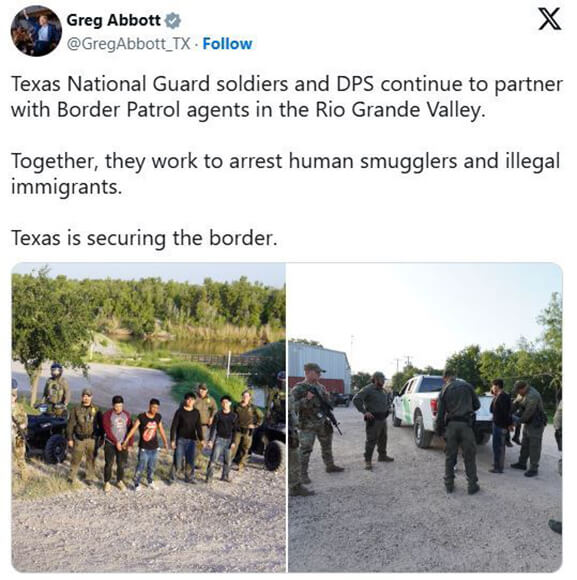Open the @GregAbbott_TX handle link
577x580 pixels.
pyautogui.click(x=129, y=44)
